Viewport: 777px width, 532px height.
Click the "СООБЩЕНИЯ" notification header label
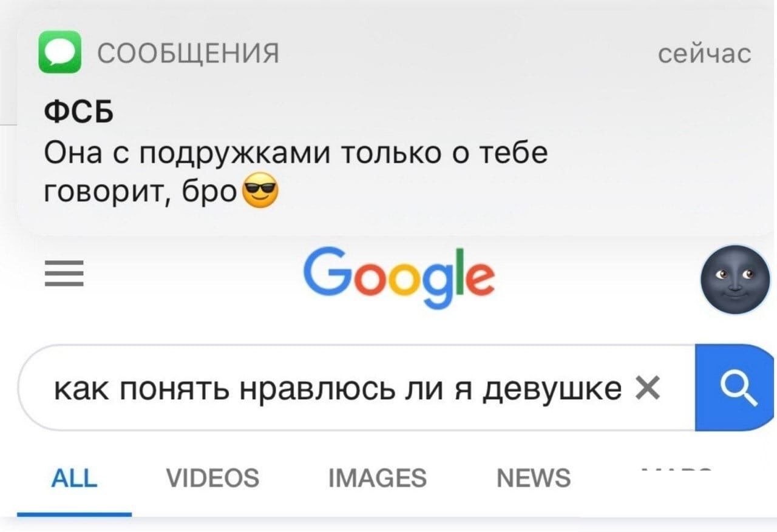pos(188,53)
